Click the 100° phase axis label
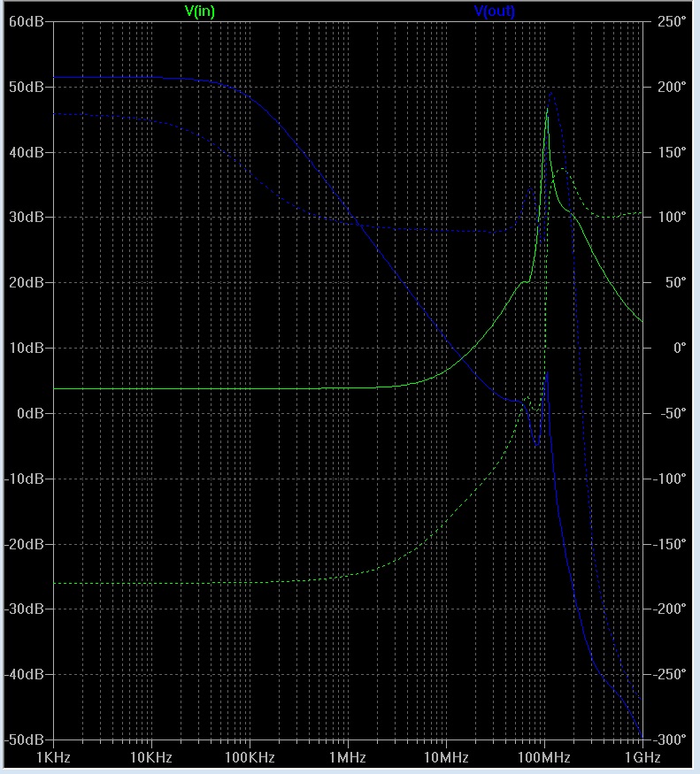 point(672,218)
